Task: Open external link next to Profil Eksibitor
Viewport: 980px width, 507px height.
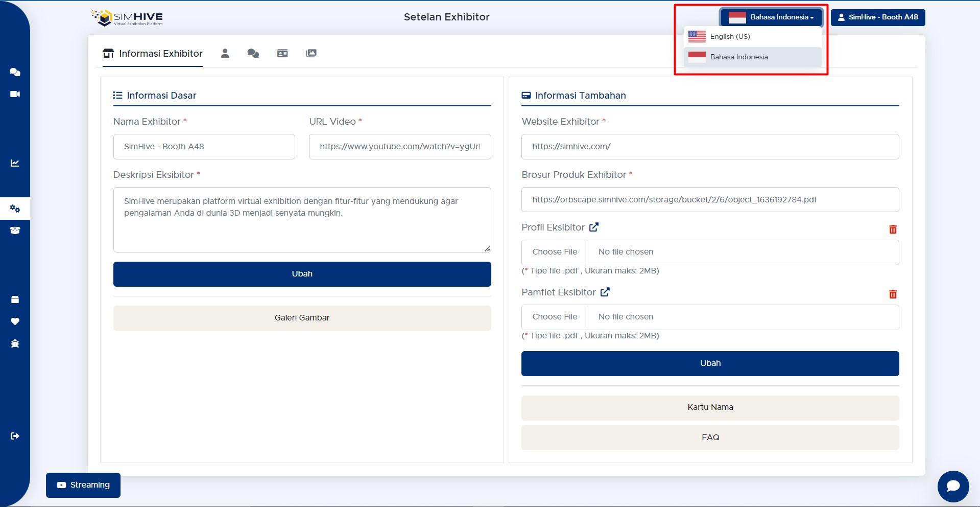Action: coord(594,227)
